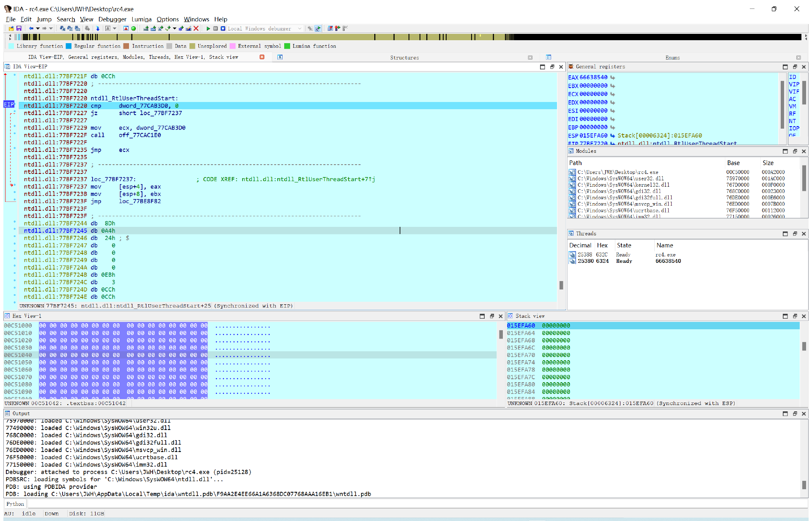
Task: Open the dropdown beside the 'A' text icon
Action: 115,28
